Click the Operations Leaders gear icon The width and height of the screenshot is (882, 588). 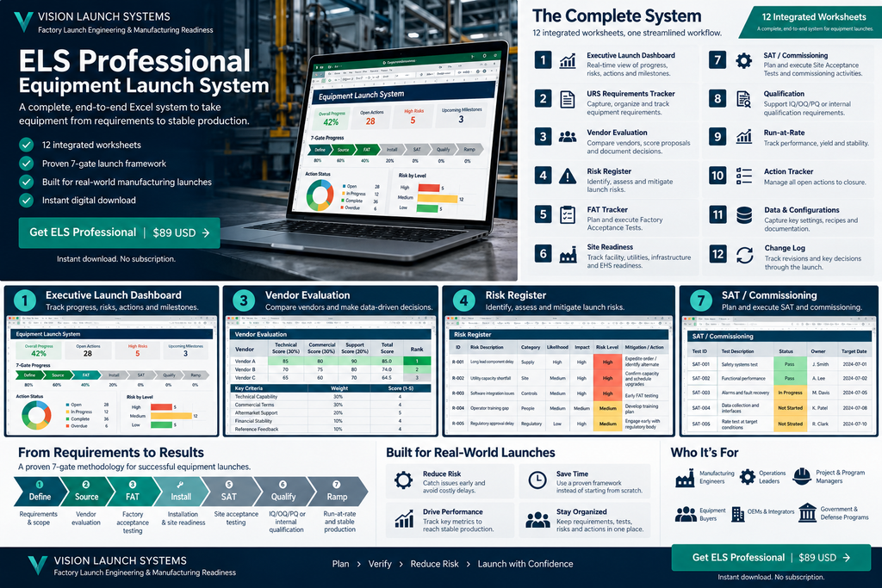(748, 477)
